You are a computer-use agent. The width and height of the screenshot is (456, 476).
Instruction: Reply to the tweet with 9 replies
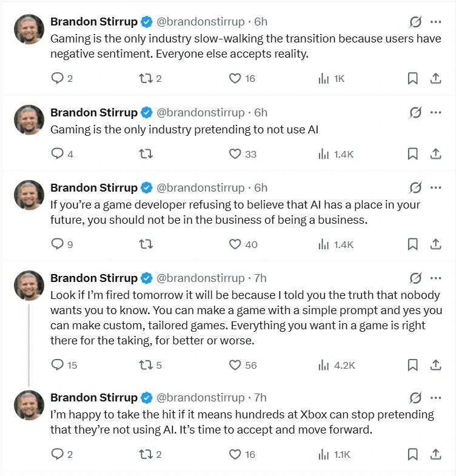point(62,244)
